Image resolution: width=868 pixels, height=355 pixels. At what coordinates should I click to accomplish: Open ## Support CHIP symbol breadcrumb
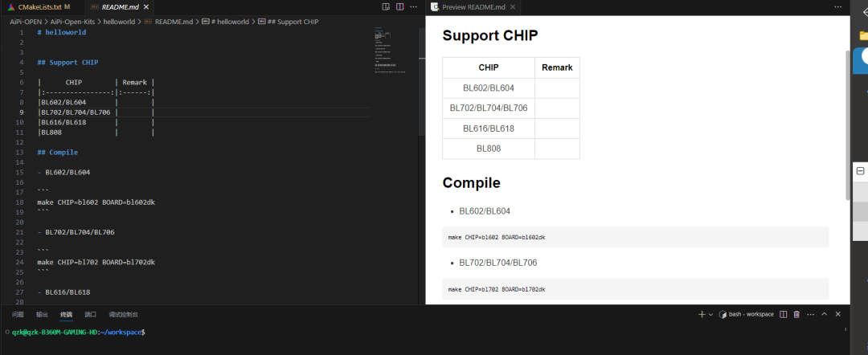click(289, 22)
